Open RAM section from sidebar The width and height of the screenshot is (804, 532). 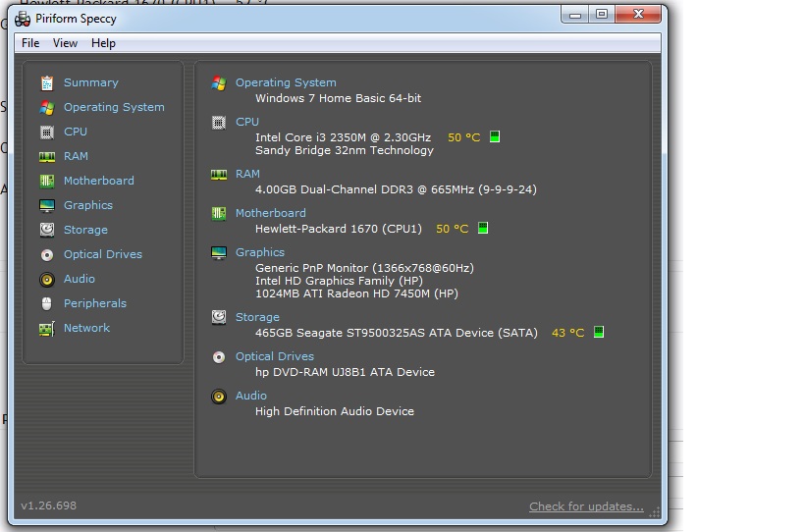click(x=76, y=156)
